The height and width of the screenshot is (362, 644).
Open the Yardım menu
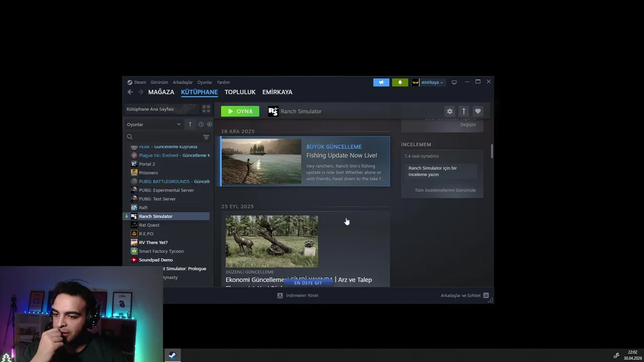point(223,82)
